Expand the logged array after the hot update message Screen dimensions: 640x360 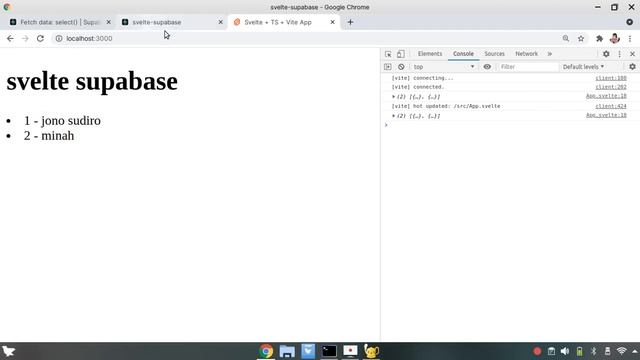tap(393, 116)
